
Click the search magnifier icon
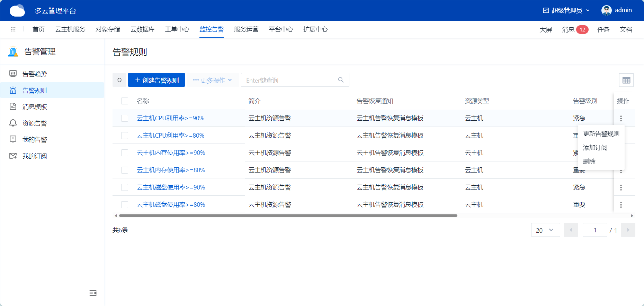tap(341, 80)
